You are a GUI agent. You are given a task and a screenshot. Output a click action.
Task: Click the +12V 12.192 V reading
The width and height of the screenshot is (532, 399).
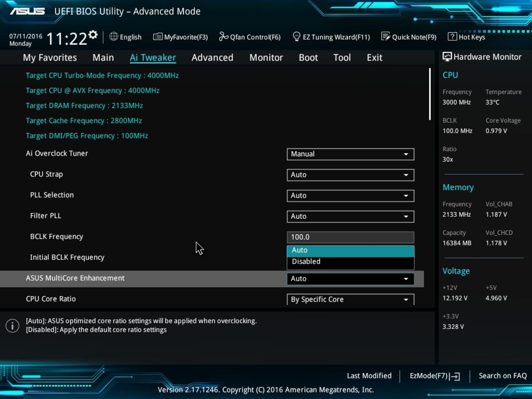point(455,298)
